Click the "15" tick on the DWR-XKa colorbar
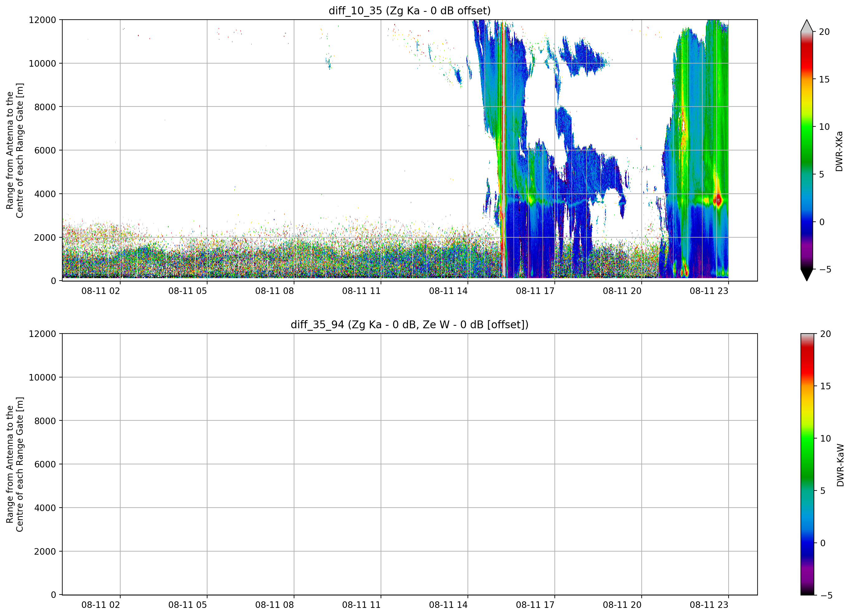The width and height of the screenshot is (851, 616). click(x=824, y=79)
